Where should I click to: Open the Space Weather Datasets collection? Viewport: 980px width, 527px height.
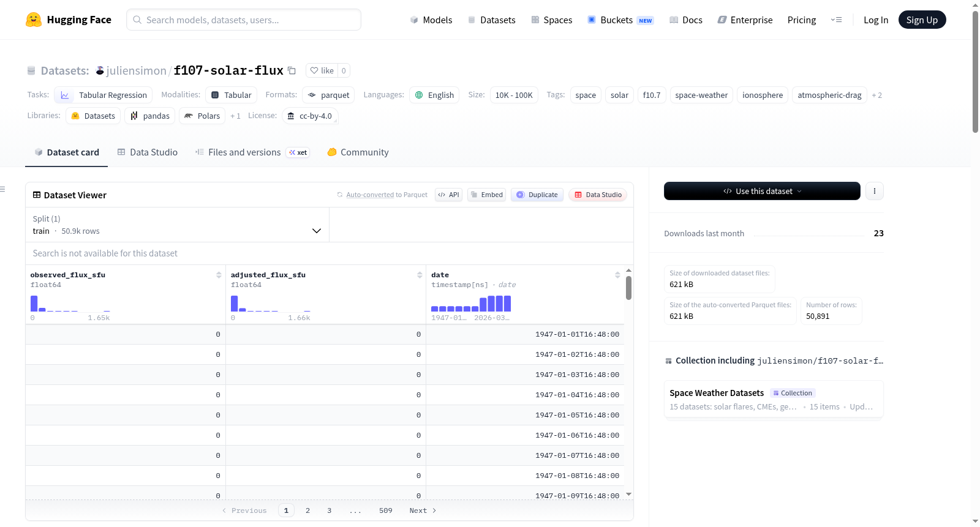coord(774,399)
